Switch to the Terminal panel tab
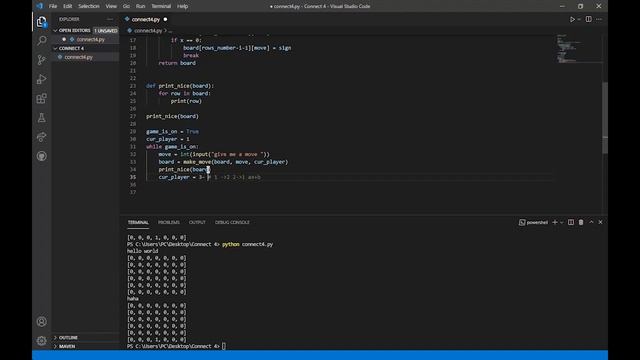Screen dimensions: 640x360 click(x=138, y=222)
